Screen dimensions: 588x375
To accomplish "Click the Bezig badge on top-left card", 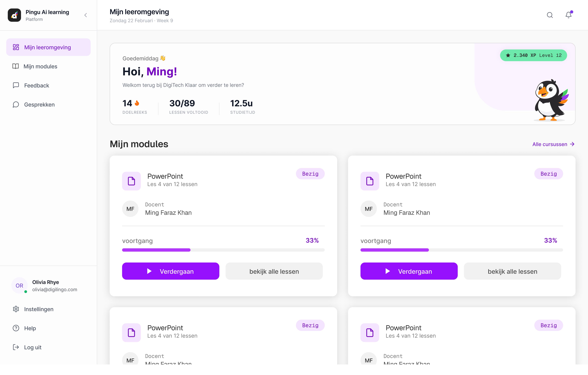I will point(310,174).
